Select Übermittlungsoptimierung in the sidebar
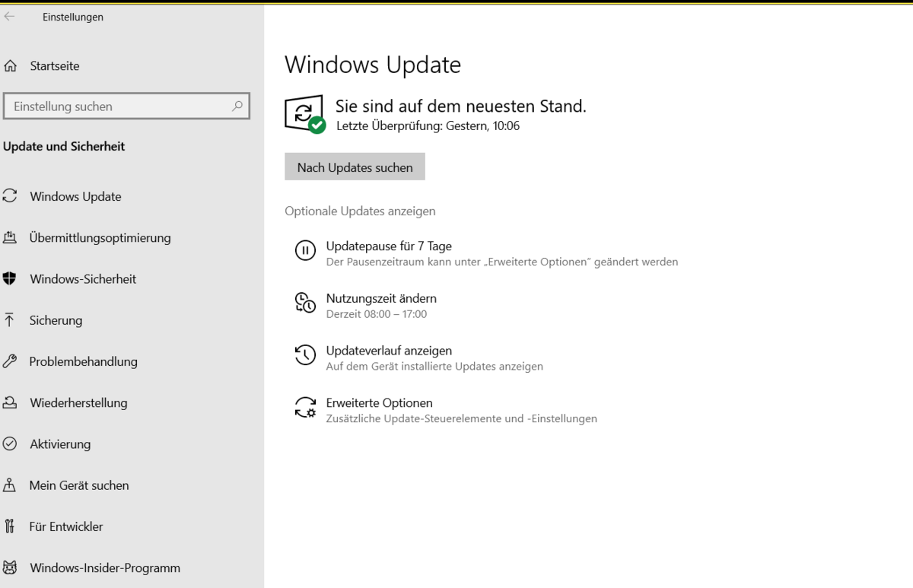The height and width of the screenshot is (588, 913). pos(100,238)
